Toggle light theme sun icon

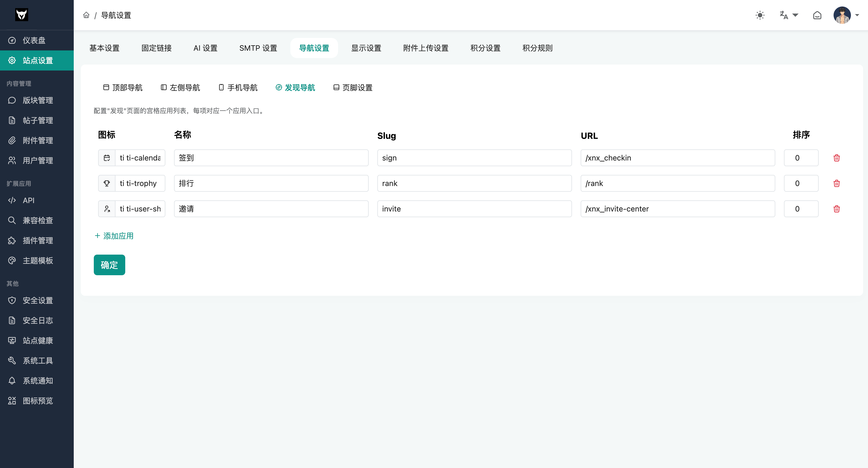[760, 15]
